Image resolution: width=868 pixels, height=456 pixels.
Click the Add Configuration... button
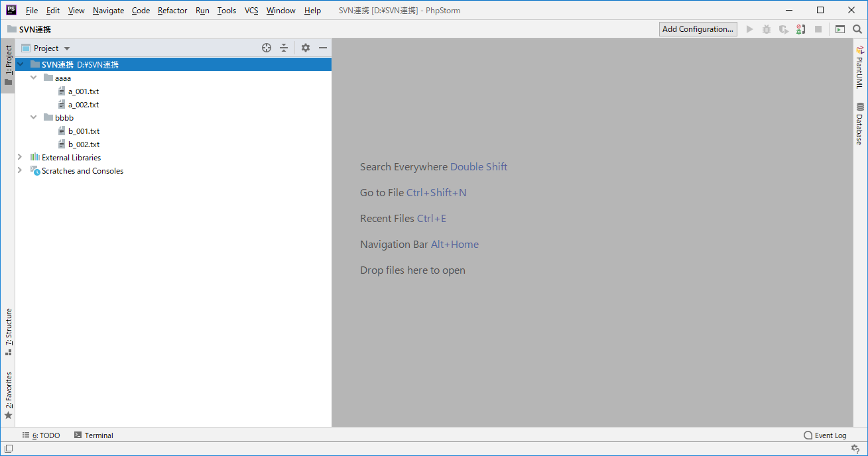point(698,29)
